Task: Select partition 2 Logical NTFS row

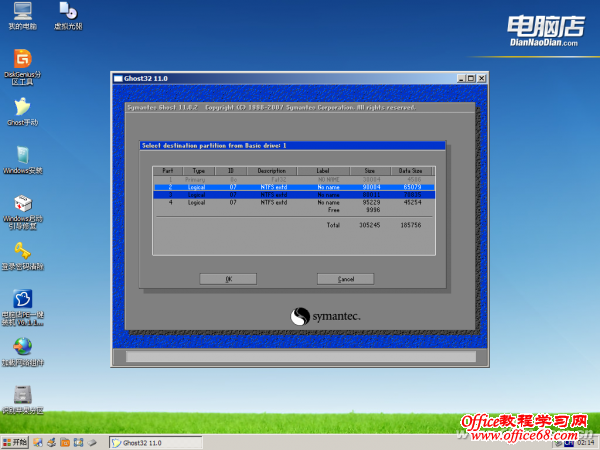Action: [294, 187]
